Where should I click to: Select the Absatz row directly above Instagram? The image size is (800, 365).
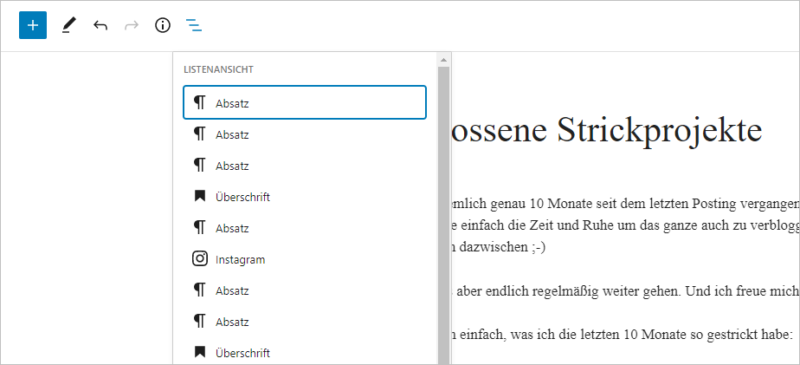305,228
